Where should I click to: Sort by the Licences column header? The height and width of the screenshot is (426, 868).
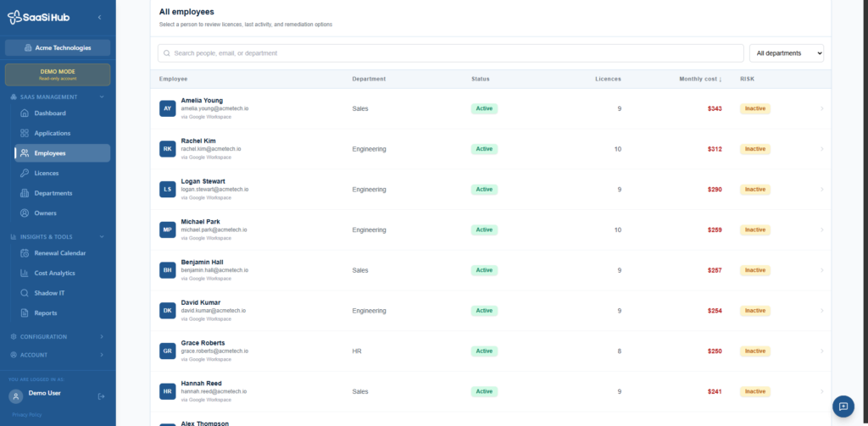(608, 79)
